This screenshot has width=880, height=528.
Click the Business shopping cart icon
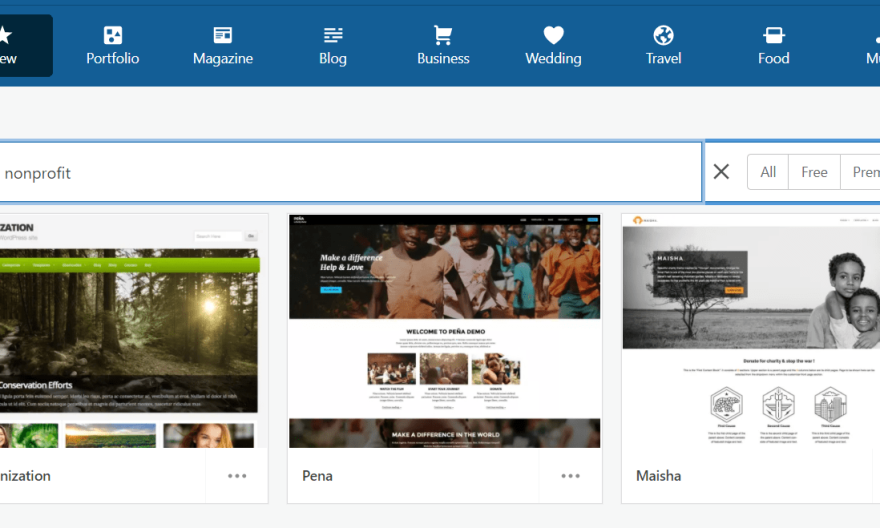[443, 36]
